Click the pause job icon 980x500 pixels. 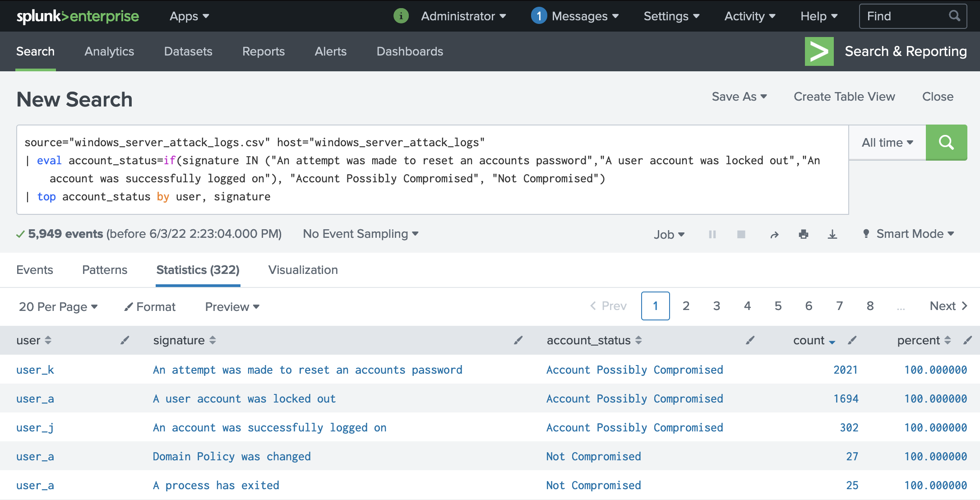712,234
